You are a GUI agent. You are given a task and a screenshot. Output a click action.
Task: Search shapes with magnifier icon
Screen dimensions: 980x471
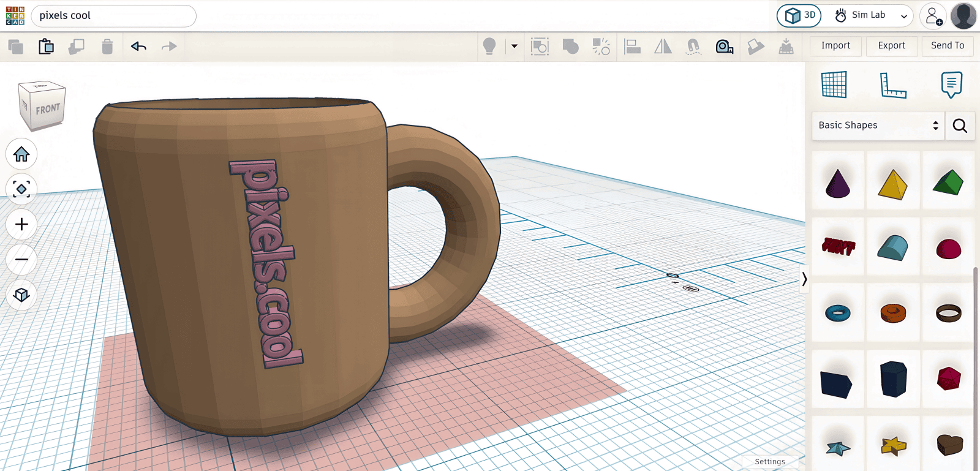[960, 126]
